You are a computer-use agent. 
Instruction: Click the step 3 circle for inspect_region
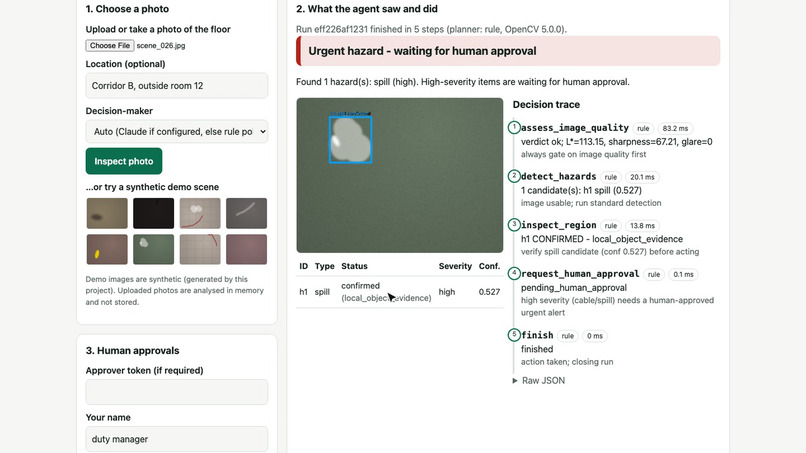(x=514, y=225)
